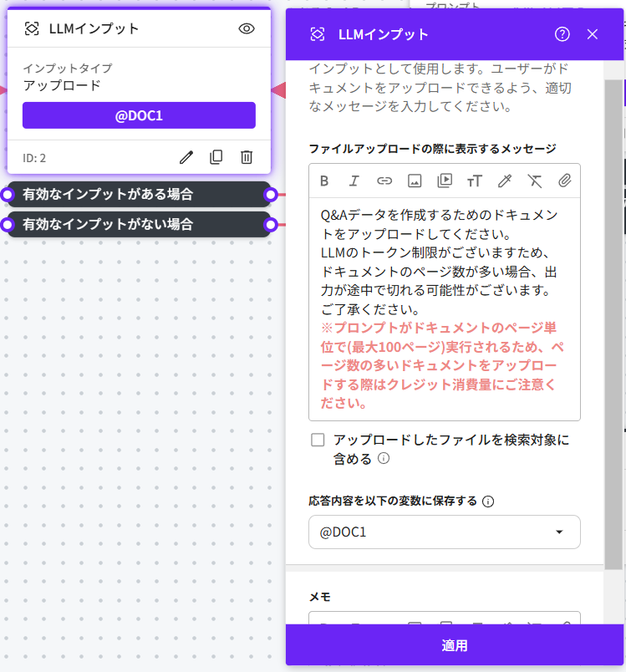
Task: Attach a file using the paperclip icon
Action: (x=565, y=181)
